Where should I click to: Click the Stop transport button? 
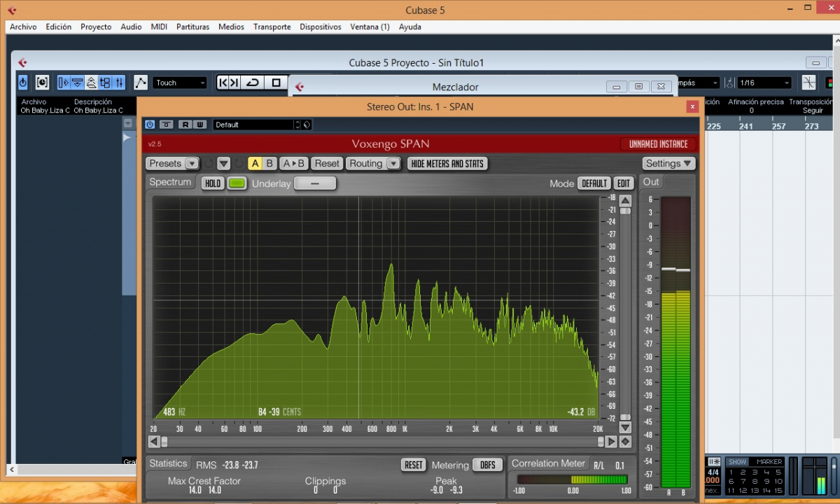click(276, 83)
